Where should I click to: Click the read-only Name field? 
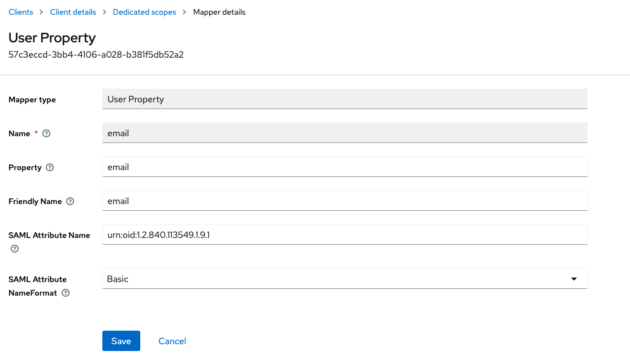tap(344, 133)
